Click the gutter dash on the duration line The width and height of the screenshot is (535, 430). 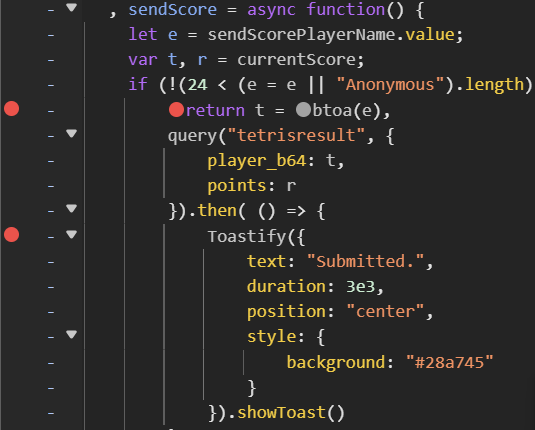[x=51, y=287]
